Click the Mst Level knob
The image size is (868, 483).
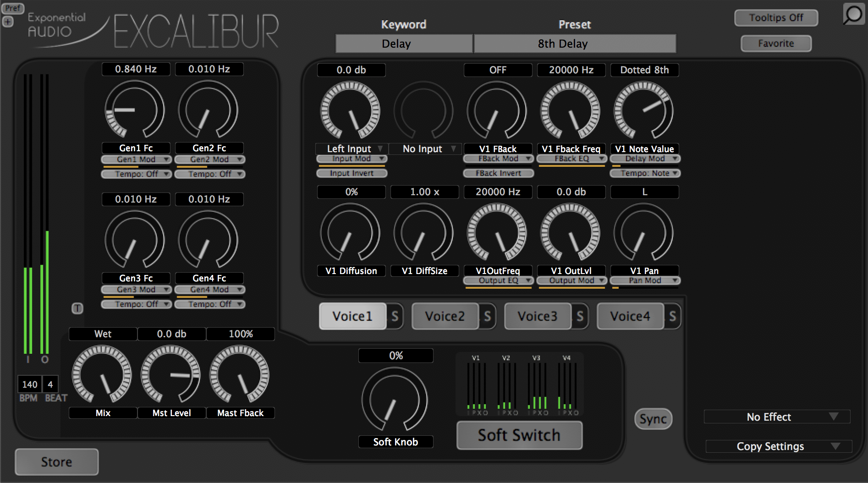170,375
